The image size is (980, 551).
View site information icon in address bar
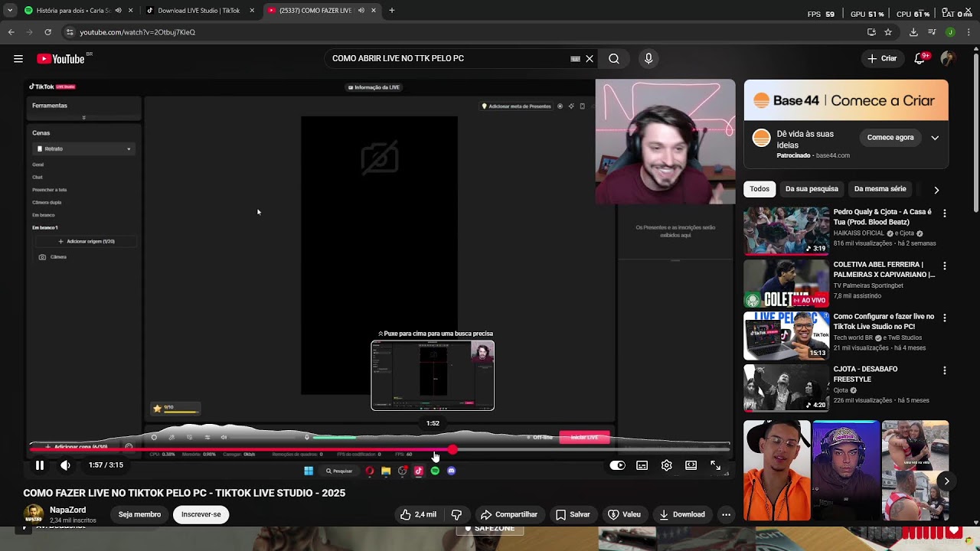click(70, 32)
